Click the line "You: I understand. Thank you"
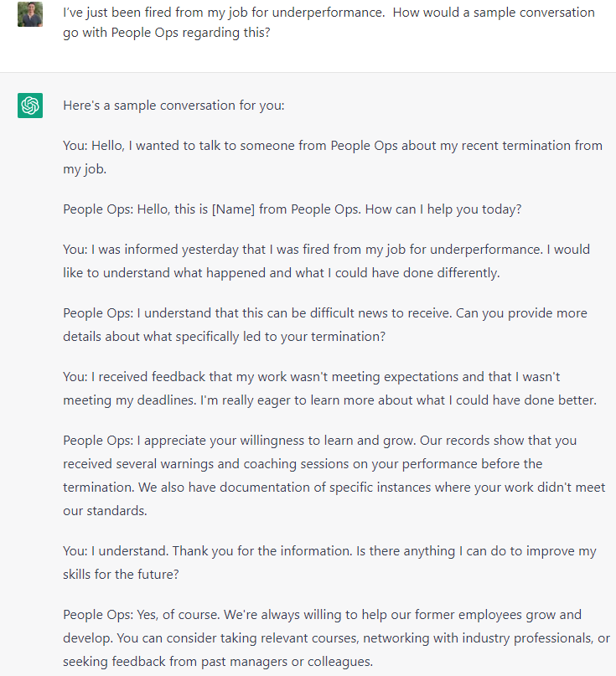The image size is (616, 676). pyautogui.click(x=329, y=560)
